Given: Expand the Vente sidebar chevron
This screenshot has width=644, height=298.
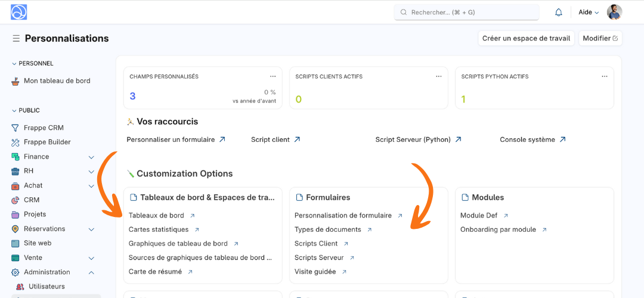Looking at the screenshot, I should (92, 258).
